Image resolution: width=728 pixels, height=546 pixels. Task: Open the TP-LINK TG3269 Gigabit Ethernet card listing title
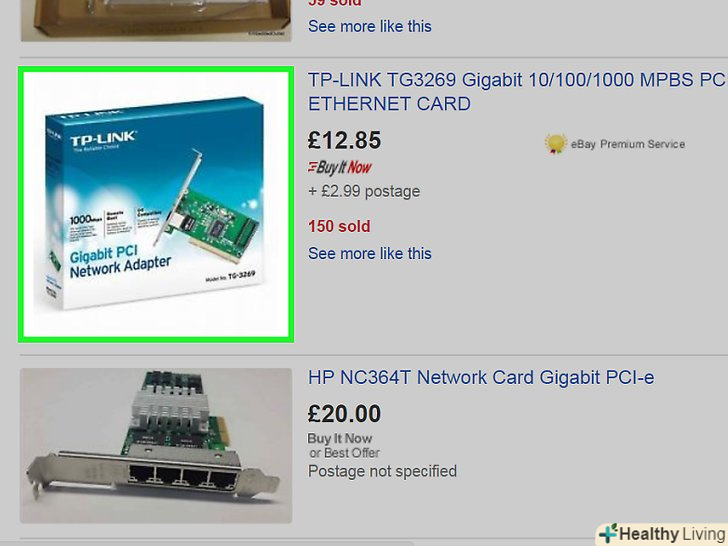pyautogui.click(x=517, y=91)
